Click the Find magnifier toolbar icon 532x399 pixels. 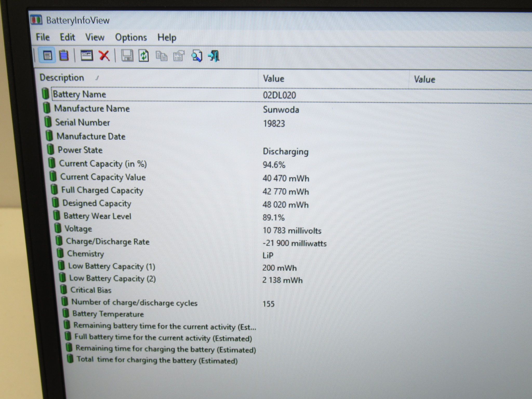tap(197, 56)
